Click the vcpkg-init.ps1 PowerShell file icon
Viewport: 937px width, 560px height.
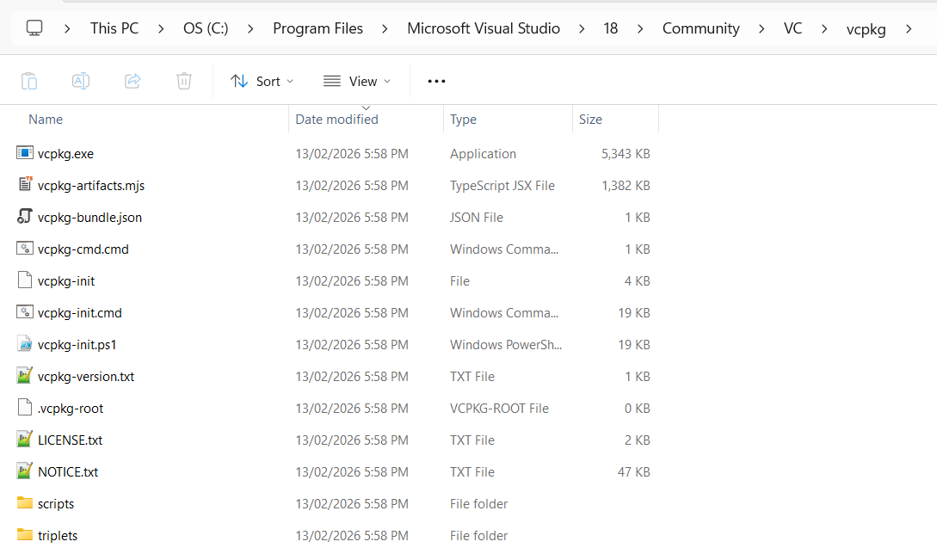click(x=24, y=344)
